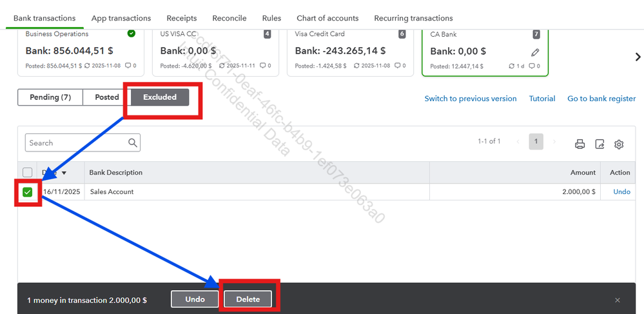Switch to Posted transactions
Screen dimensions: 644x314
[x=107, y=97]
